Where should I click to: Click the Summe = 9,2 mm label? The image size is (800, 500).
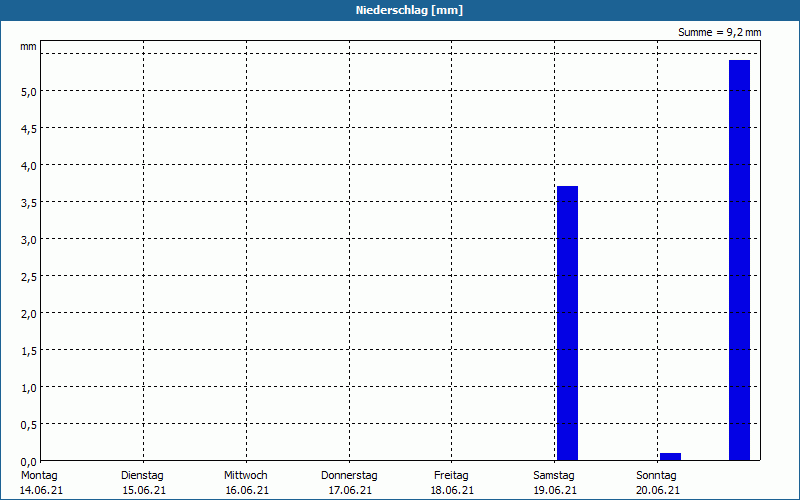click(719, 32)
